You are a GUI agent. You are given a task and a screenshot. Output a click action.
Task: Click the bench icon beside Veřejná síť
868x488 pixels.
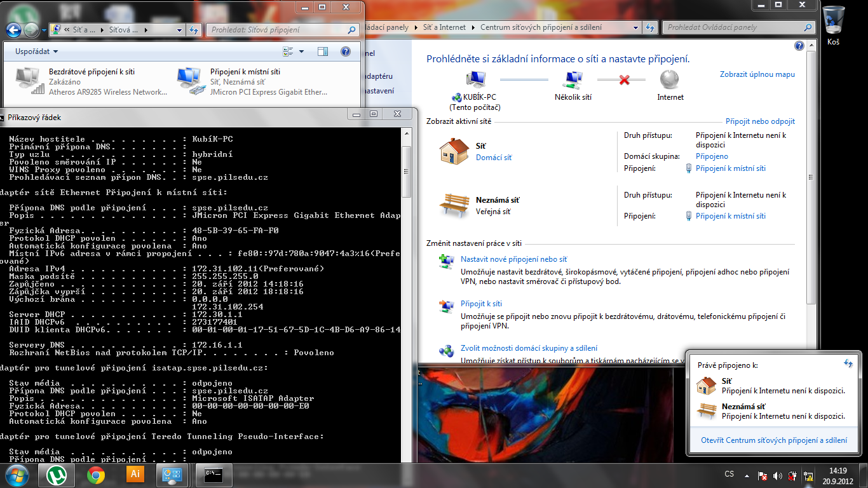point(454,205)
